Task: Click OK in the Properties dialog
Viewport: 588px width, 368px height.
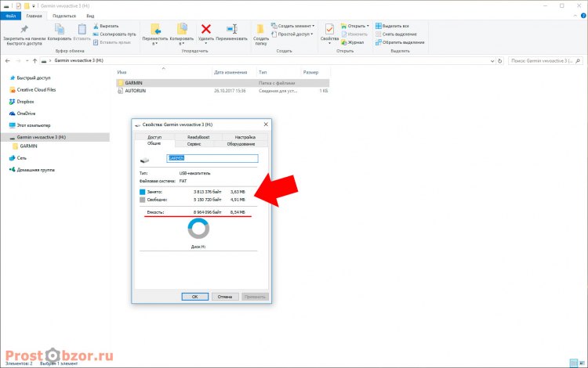Action: coord(195,297)
